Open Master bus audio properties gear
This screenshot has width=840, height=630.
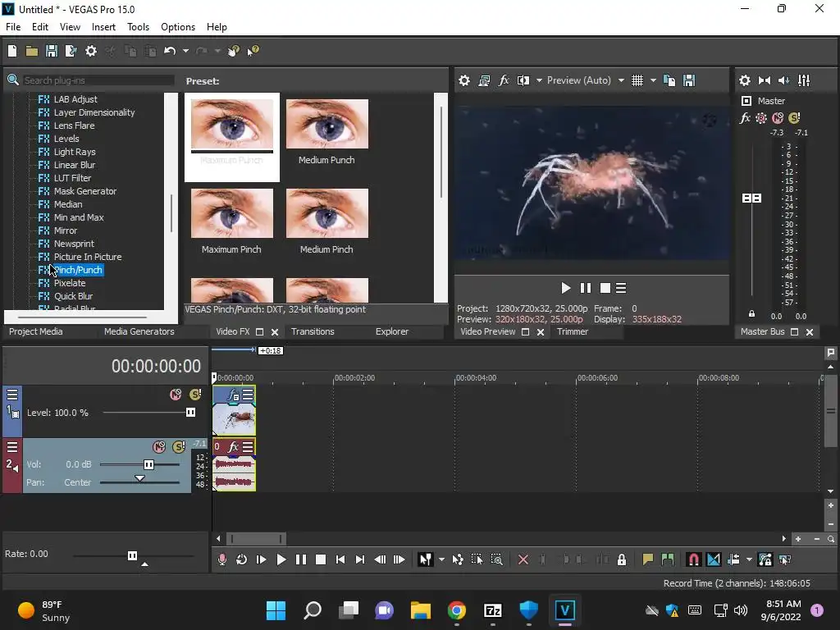[x=745, y=80]
